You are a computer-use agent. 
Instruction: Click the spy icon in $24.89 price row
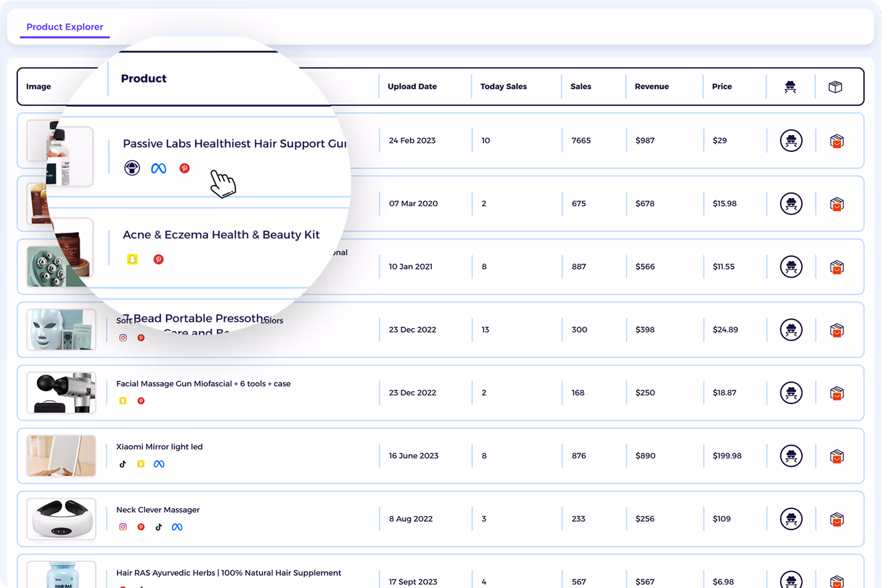pos(791,330)
